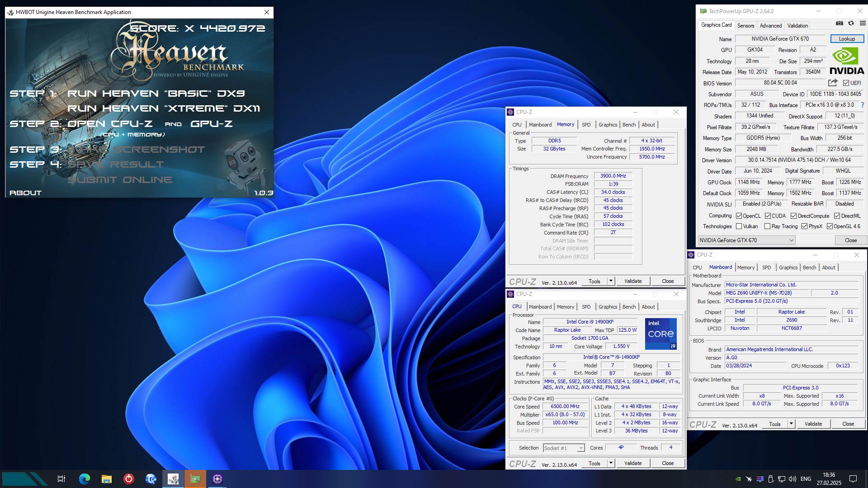This screenshot has width=868, height=488.
Task: Toggle the CUDA checkbox
Action: (768, 216)
